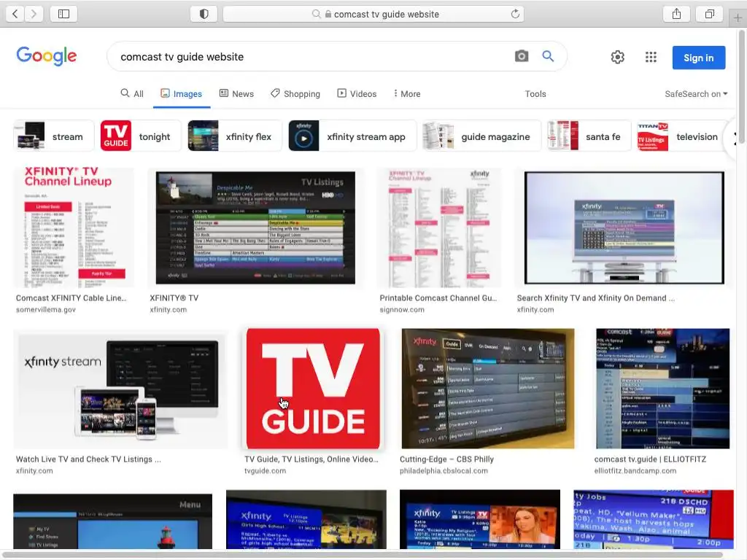Select the Images tab

181,94
